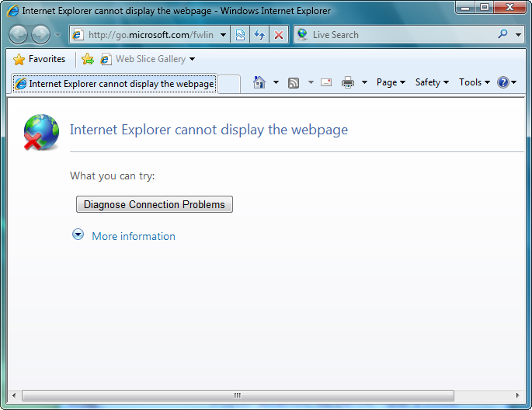The image size is (532, 410).
Task: Click the More information link
Action: [x=134, y=236]
